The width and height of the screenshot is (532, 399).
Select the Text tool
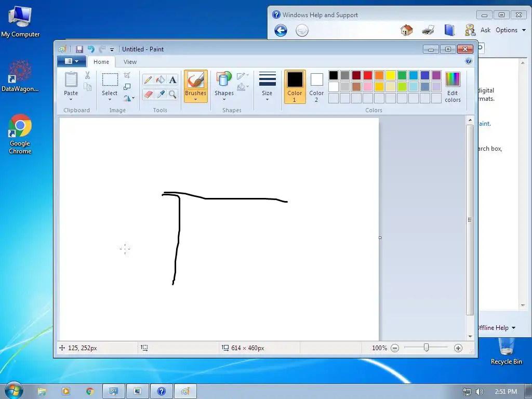172,79
